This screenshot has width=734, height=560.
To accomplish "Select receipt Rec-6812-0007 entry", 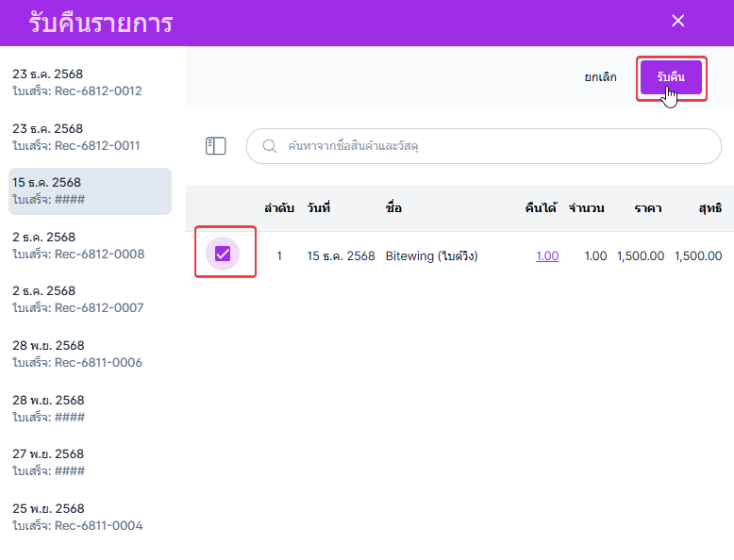I will 90,300.
